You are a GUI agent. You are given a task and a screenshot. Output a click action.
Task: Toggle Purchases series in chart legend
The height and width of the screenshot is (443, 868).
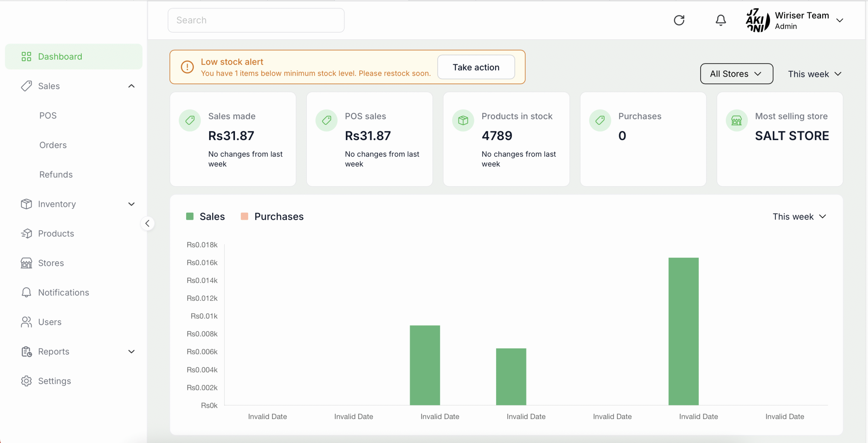point(272,216)
